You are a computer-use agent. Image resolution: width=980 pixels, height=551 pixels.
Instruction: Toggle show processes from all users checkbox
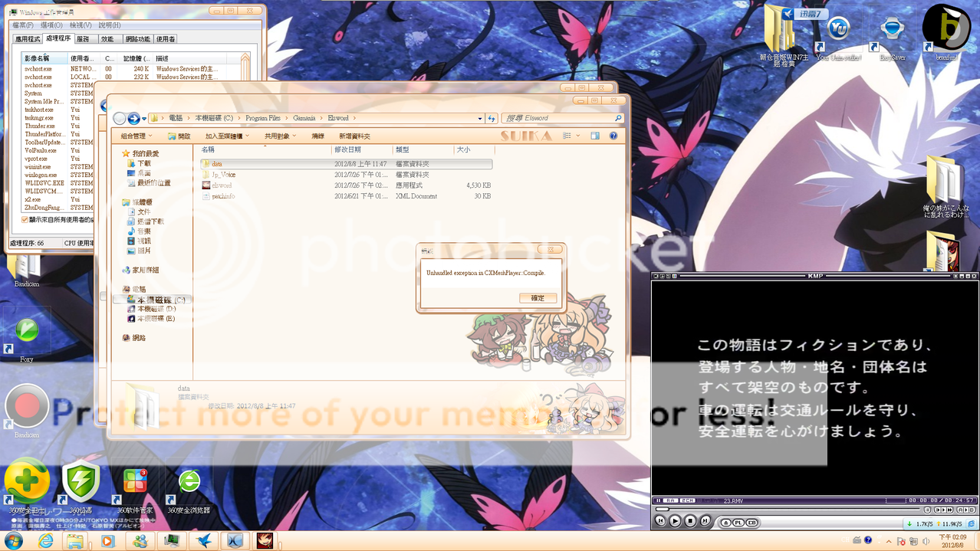25,220
